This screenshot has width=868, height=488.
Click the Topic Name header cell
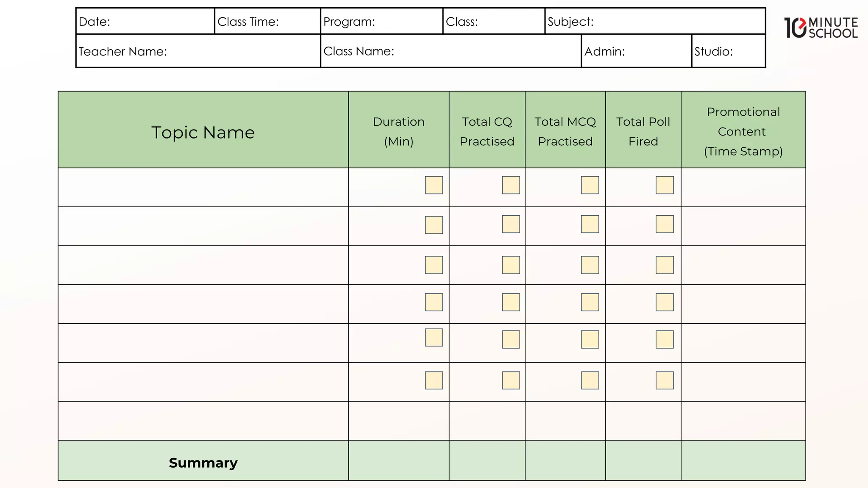tap(203, 132)
